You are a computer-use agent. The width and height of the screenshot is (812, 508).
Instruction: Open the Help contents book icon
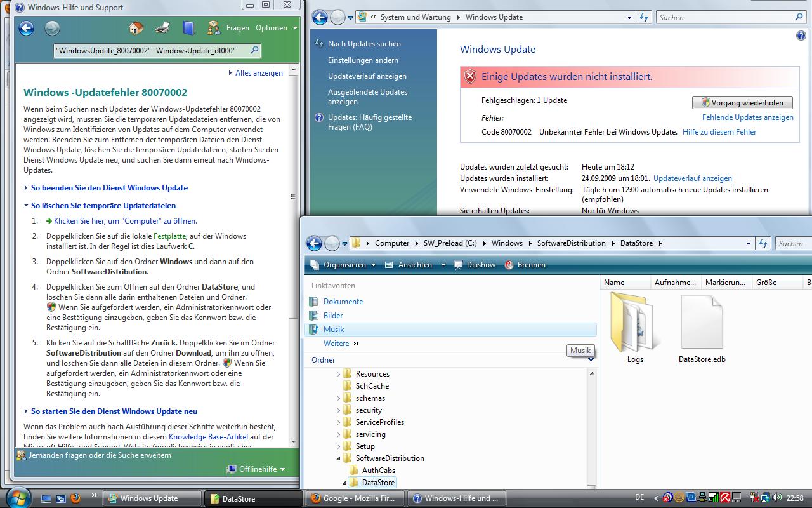[188, 28]
